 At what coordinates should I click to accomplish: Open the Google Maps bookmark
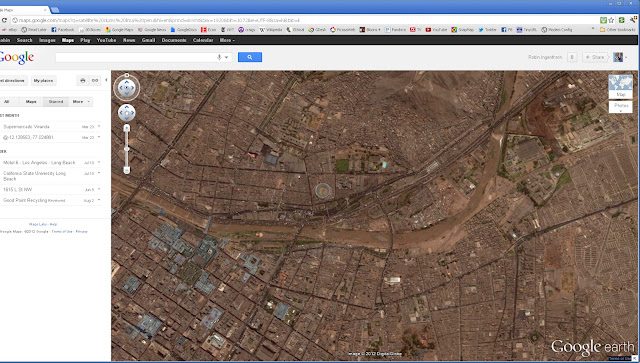pyautogui.click(x=119, y=30)
